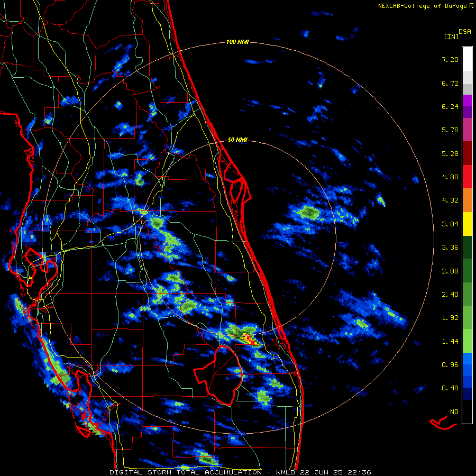Click the 1.92 legend value
This screenshot has width=476, height=476.
pyautogui.click(x=450, y=318)
